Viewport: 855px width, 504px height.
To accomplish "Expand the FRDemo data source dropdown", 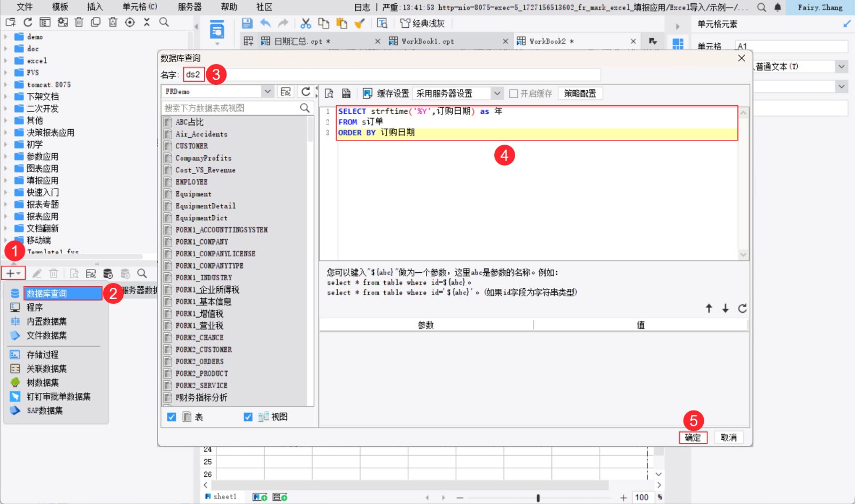I will [x=269, y=91].
